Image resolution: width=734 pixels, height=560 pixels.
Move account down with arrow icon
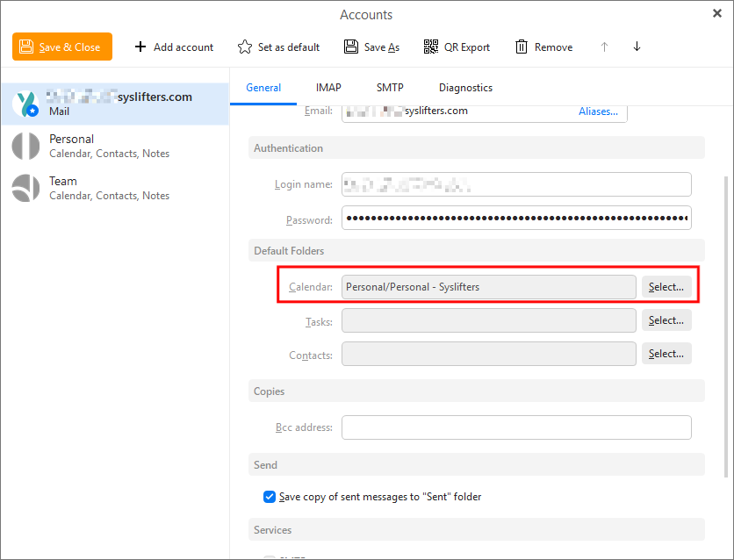click(637, 47)
